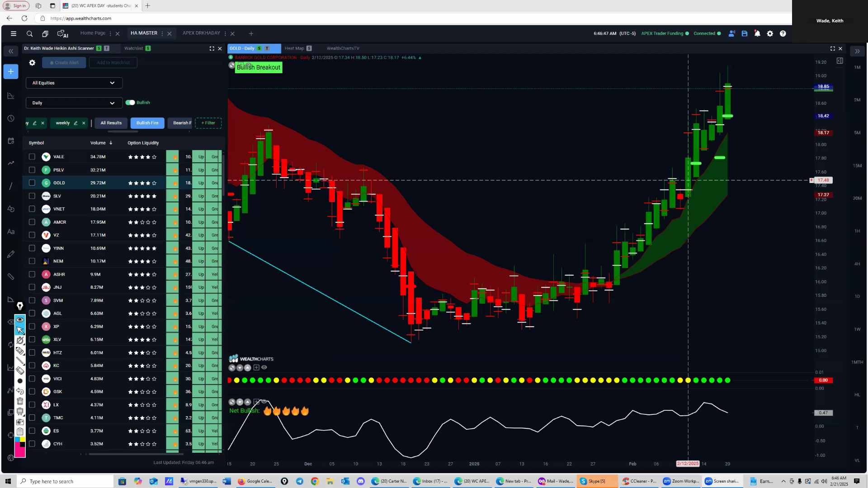This screenshot has width=868, height=488.
Task: Check the JNJ row checkbox
Action: (32, 287)
